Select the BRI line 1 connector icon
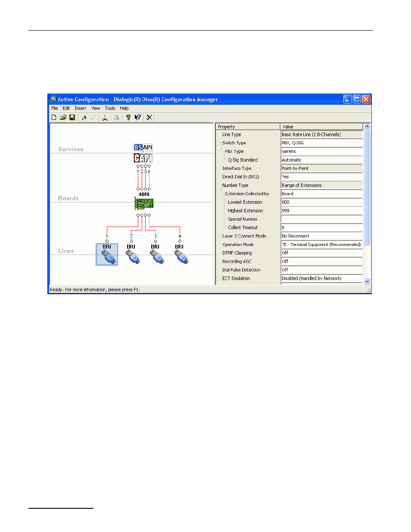The width and height of the screenshot is (411, 532). pyautogui.click(x=107, y=254)
